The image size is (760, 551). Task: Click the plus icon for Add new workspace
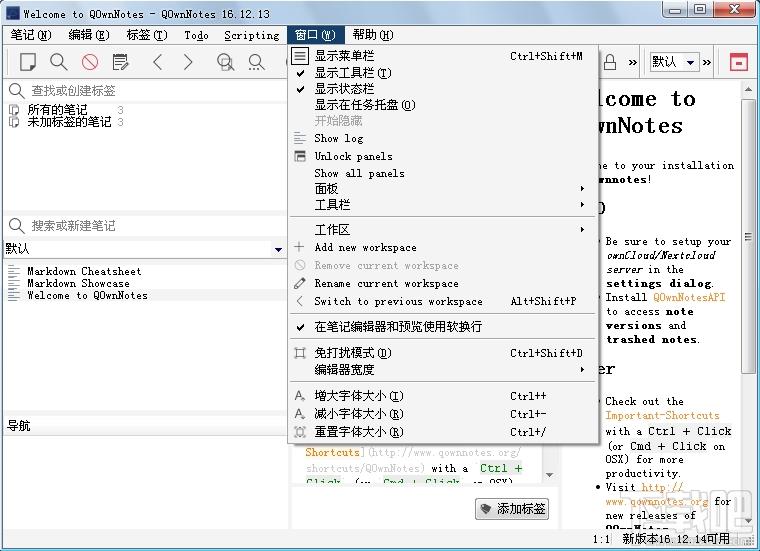point(300,247)
